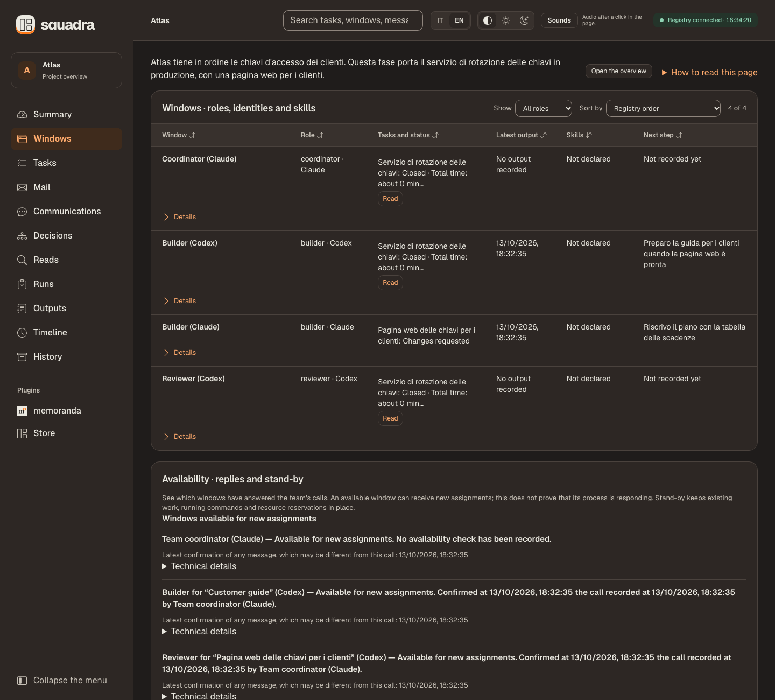Go to the Windows menu item
The image size is (775, 700).
[x=66, y=139]
